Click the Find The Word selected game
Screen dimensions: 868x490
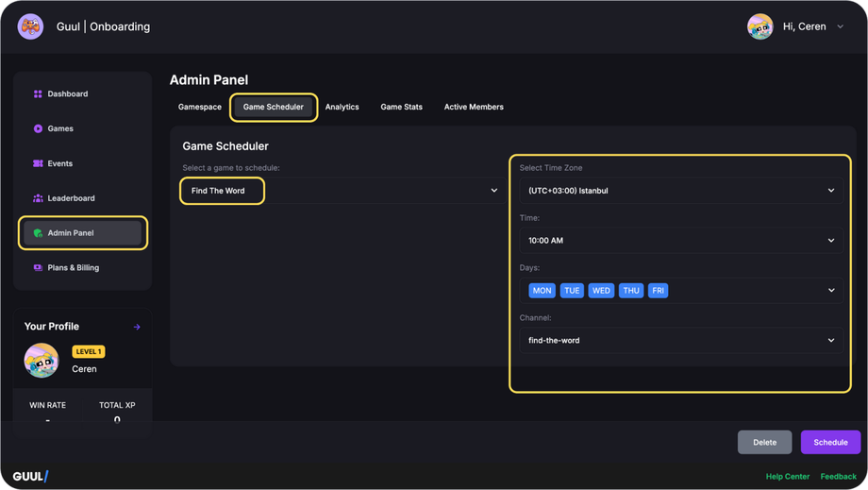click(218, 191)
